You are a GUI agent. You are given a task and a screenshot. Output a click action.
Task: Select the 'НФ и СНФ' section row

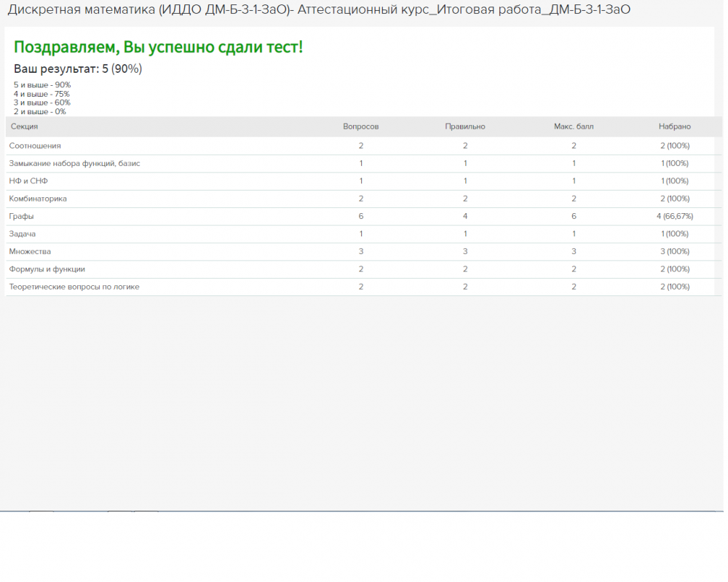click(363, 181)
